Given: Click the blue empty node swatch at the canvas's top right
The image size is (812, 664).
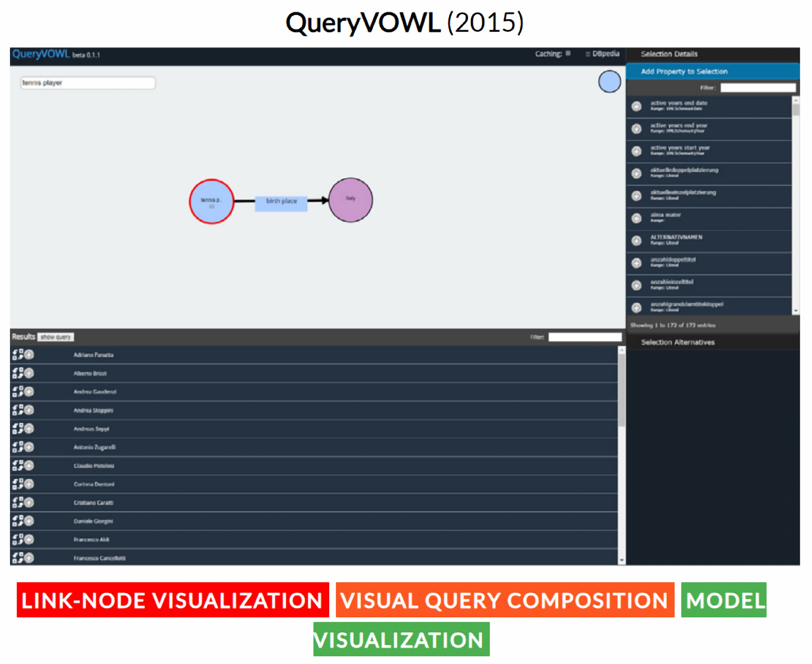Looking at the screenshot, I should 609,81.
